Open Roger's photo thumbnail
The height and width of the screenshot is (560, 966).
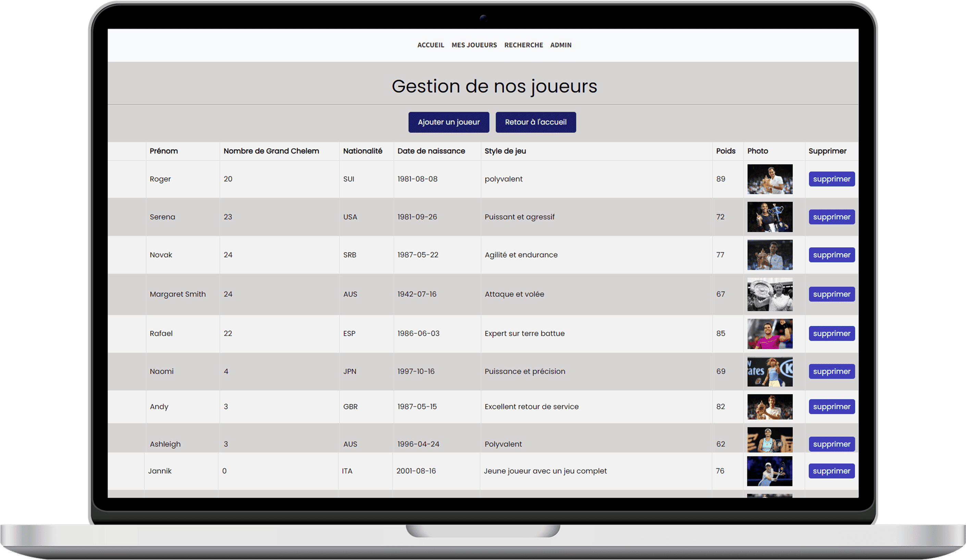(x=769, y=179)
